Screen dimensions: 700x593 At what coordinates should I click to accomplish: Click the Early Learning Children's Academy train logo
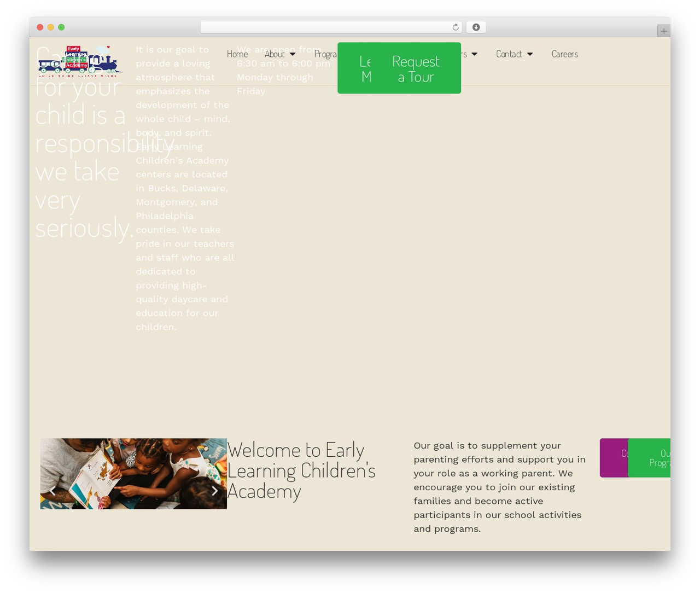click(80, 61)
